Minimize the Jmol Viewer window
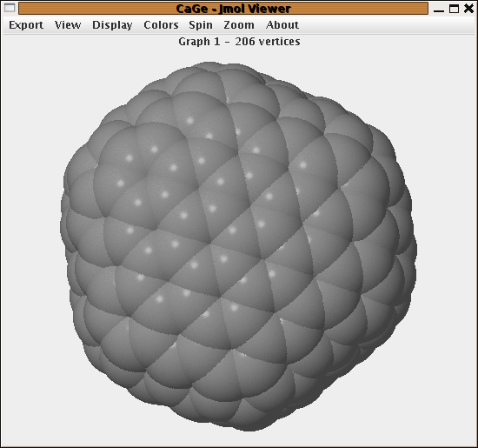This screenshot has width=478, height=448. coord(439,9)
